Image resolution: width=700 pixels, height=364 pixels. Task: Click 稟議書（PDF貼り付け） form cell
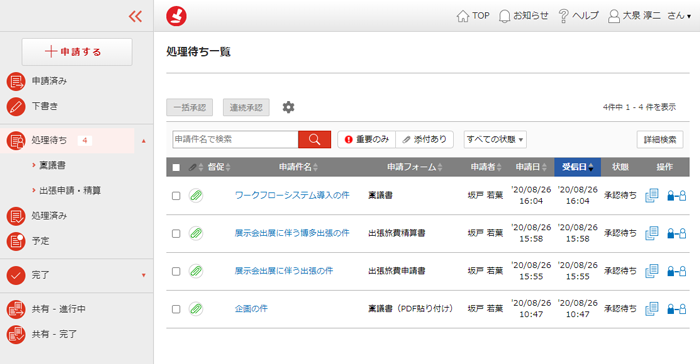coord(410,309)
